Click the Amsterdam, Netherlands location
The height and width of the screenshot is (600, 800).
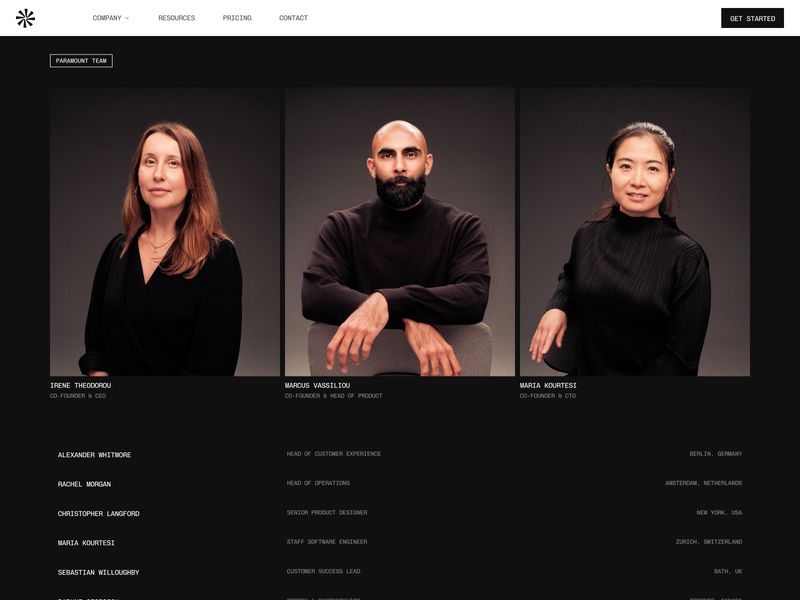[704, 483]
